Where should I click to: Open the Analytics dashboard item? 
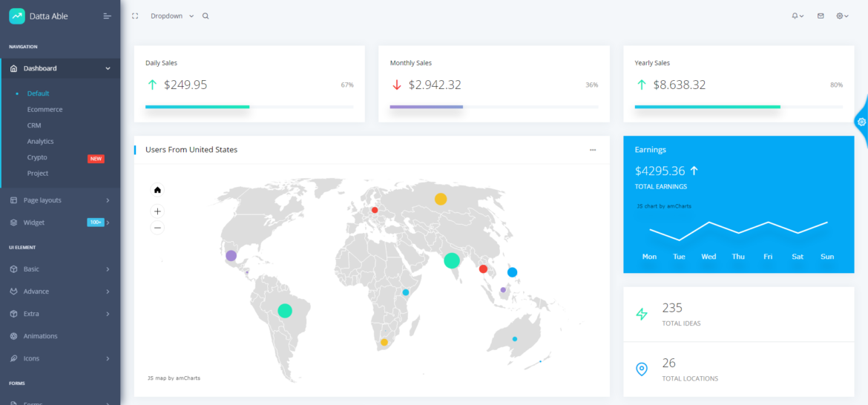40,142
